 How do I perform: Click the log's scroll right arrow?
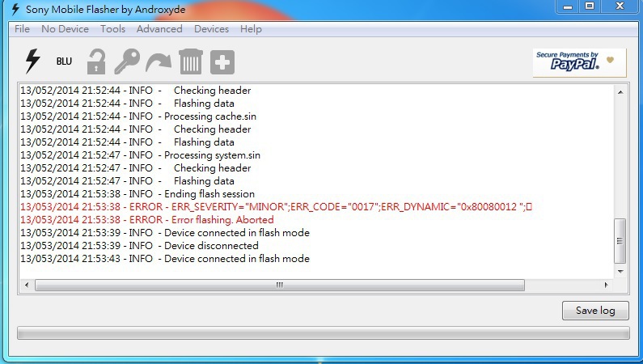click(607, 285)
